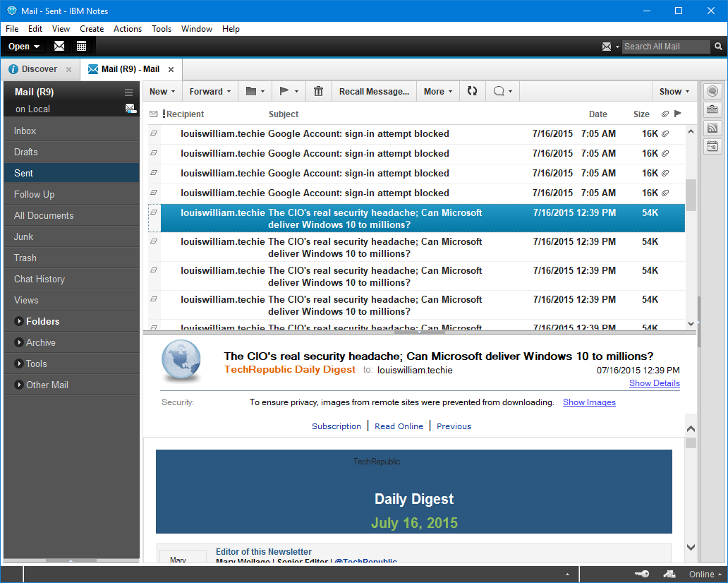Open the follow-up flag dropdown
This screenshot has width=728, height=583.
point(289,92)
